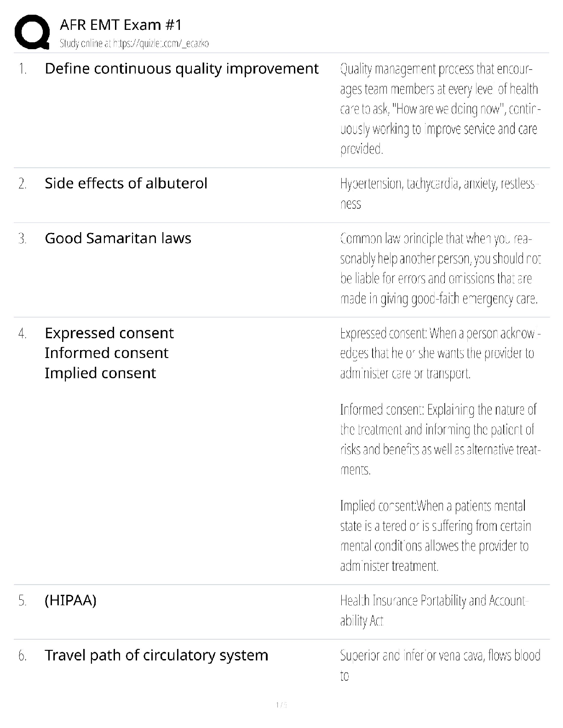
Task: Click the common law principle definition
Action: pyautogui.click(x=440, y=269)
